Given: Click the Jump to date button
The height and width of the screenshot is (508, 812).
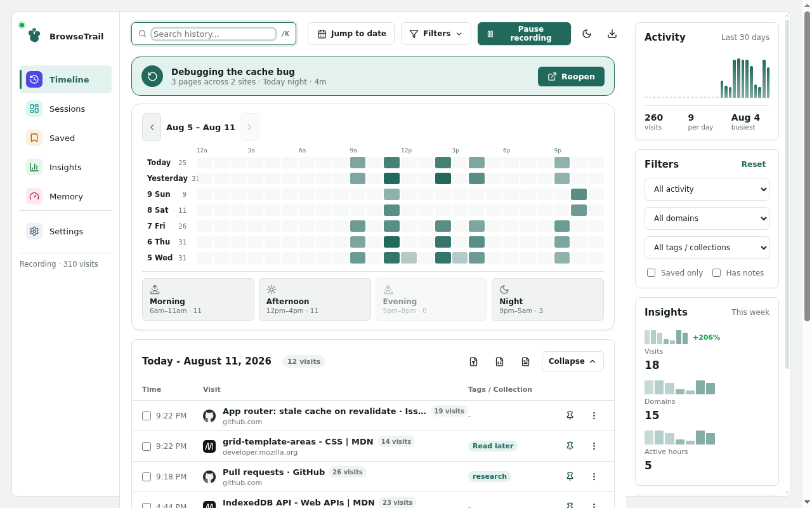Looking at the screenshot, I should coord(351,34).
